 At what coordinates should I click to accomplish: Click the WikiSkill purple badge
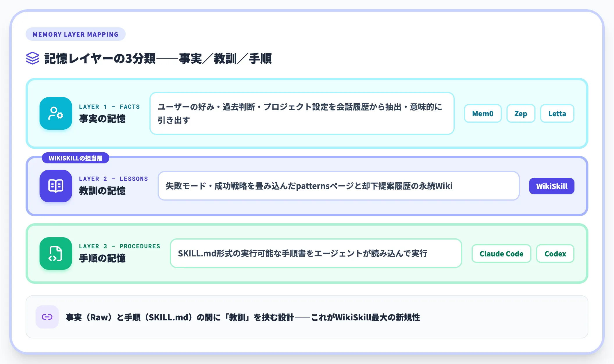552,186
